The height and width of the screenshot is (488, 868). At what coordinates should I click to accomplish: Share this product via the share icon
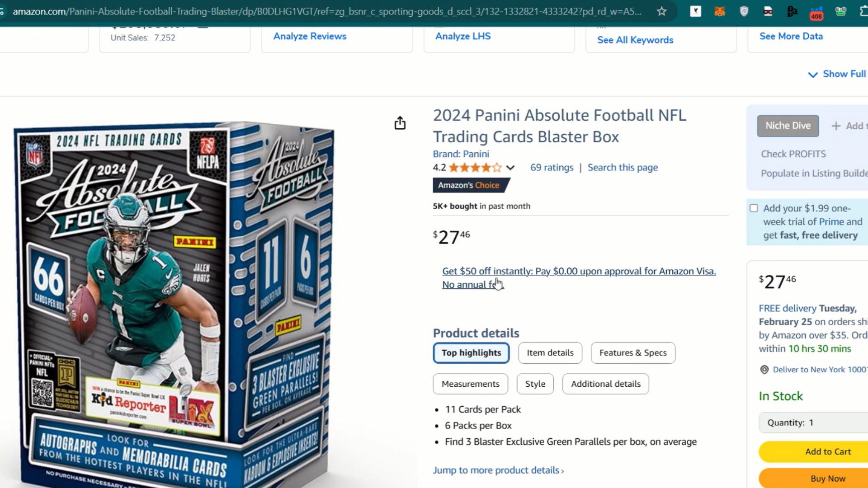click(400, 123)
